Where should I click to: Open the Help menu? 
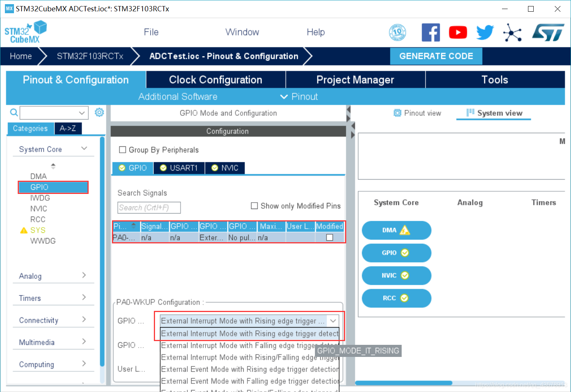click(316, 32)
